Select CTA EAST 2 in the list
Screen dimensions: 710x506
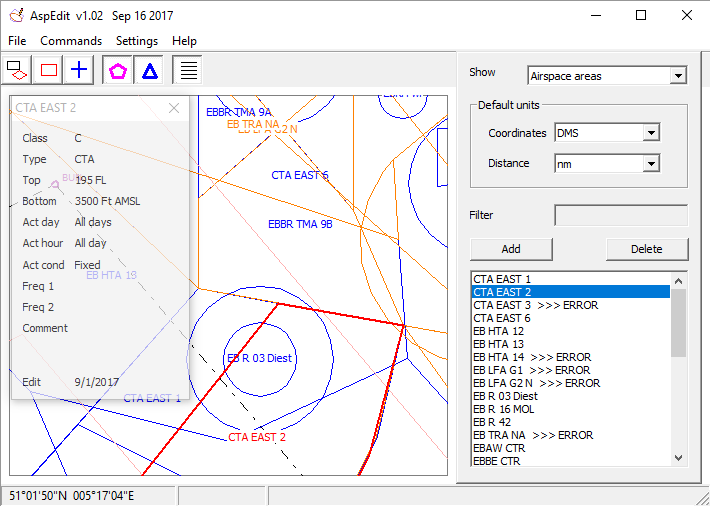(571, 292)
